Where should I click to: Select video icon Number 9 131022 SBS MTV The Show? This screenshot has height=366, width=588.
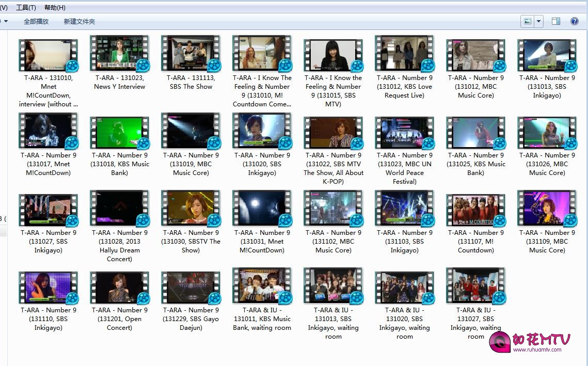click(333, 132)
